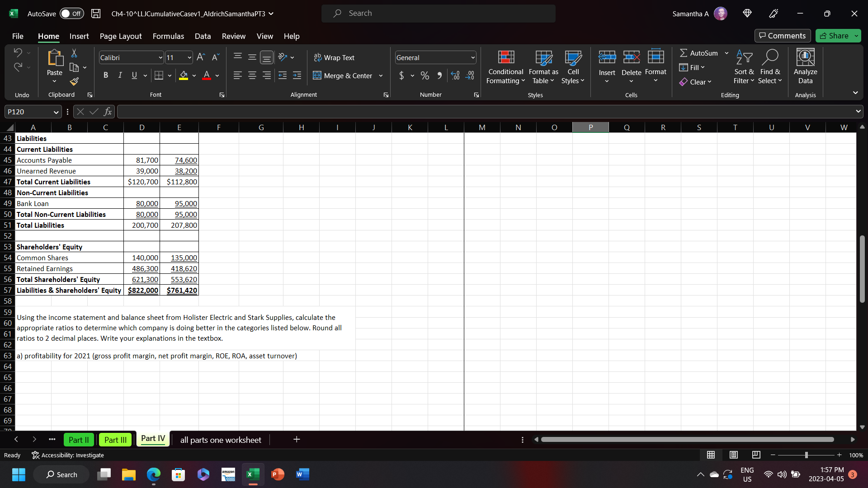Apply Percent Style format icon
This screenshot has width=868, height=488.
[x=425, y=76]
